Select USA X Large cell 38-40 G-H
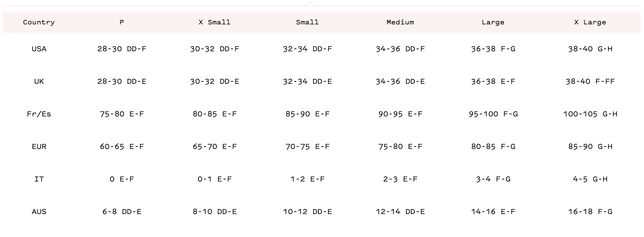Screen dimensions: 644x237 pyautogui.click(x=590, y=49)
